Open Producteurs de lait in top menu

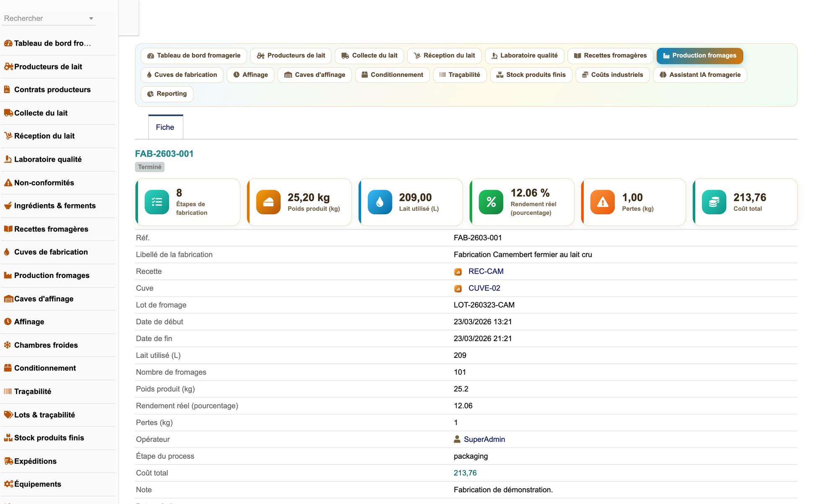(x=291, y=56)
